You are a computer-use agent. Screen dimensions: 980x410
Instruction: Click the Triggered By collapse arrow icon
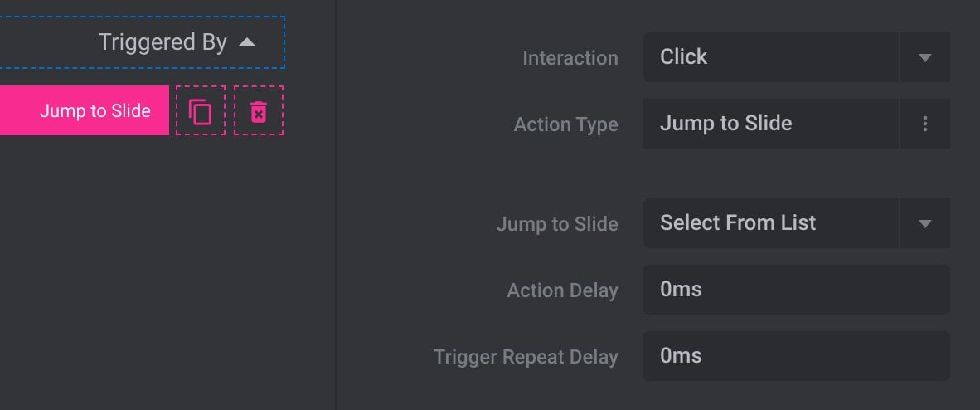[x=248, y=42]
